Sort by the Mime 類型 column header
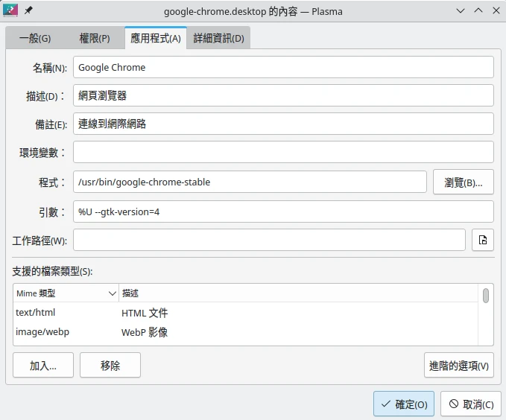506x420 pixels. click(x=66, y=293)
